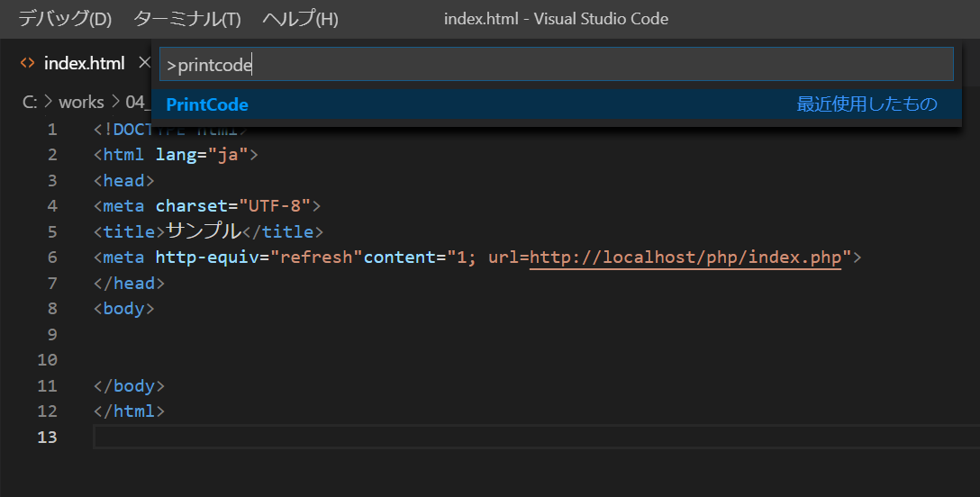980x497 pixels.
Task: Open the ターミナル(T) menu
Action: (187, 19)
